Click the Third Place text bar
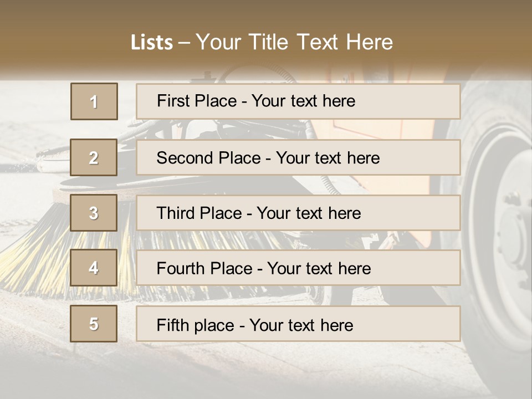This screenshot has width=532, height=399. click(x=298, y=213)
